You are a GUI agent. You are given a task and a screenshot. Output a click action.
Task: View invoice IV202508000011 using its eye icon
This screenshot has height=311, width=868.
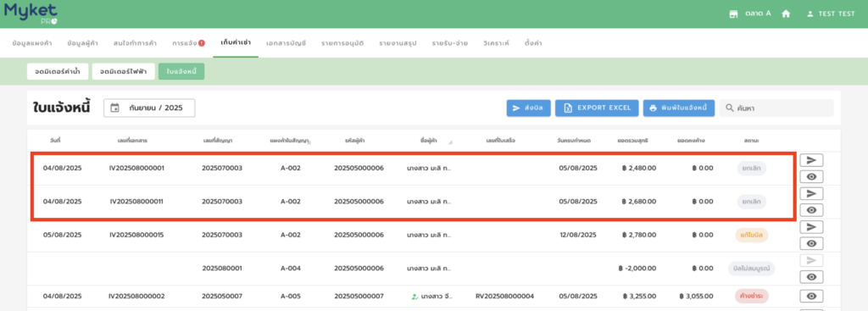(811, 209)
